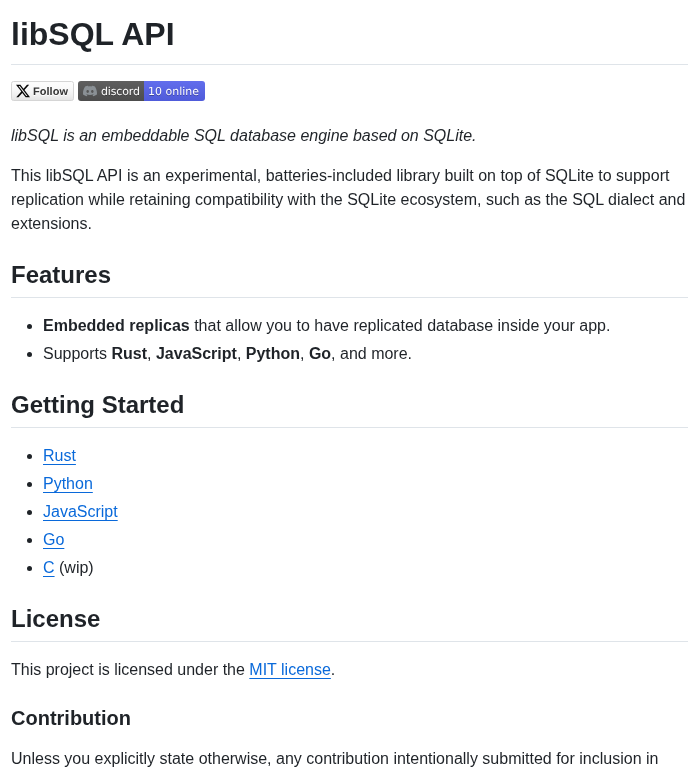Screen dimensions: 698x768
Task: Open the Go getting started link
Action: (53, 539)
